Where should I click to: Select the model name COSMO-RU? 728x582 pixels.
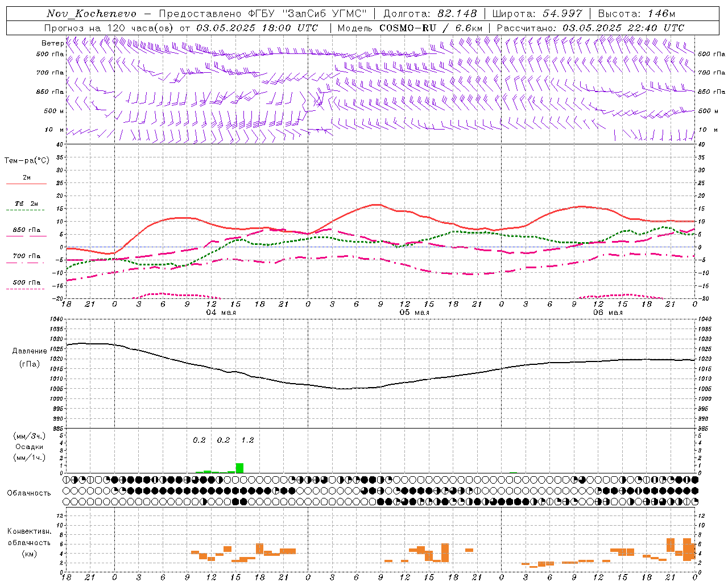tap(407, 28)
